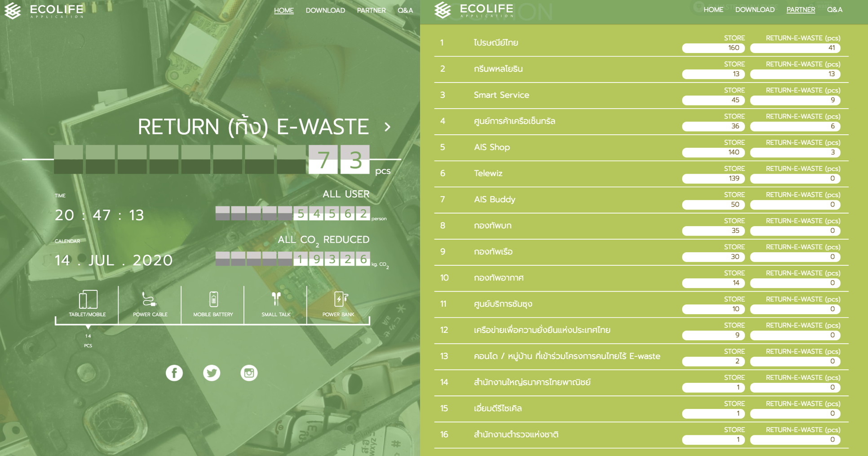This screenshot has width=868, height=456.
Task: Open DOWNLOAD in right page navigation
Action: [755, 9]
